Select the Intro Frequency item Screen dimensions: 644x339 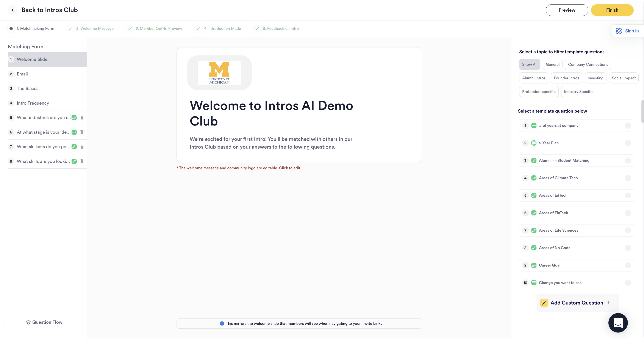[x=47, y=103]
